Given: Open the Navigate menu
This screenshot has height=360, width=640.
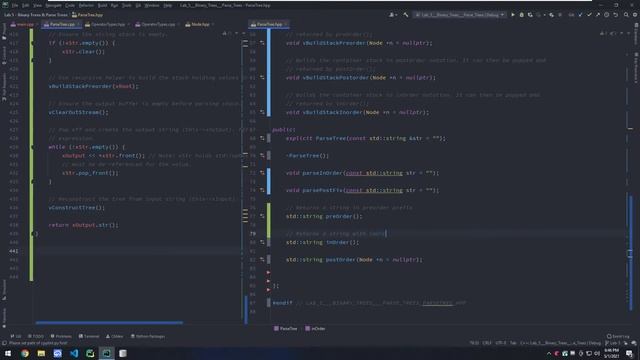Looking at the screenshot, I should pos(53,5).
